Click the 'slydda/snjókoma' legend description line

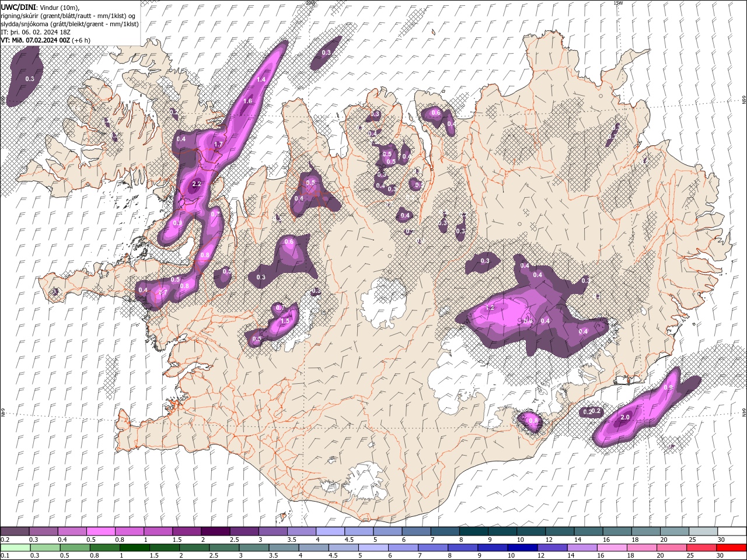click(69, 23)
